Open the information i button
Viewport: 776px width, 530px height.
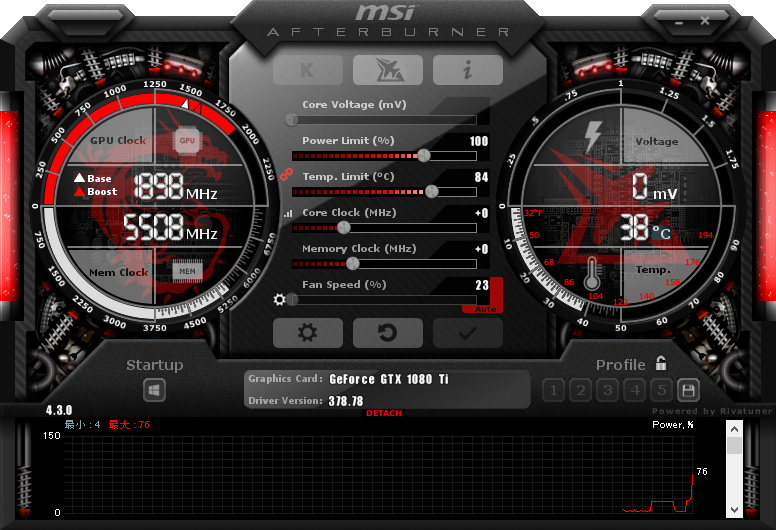[x=468, y=70]
